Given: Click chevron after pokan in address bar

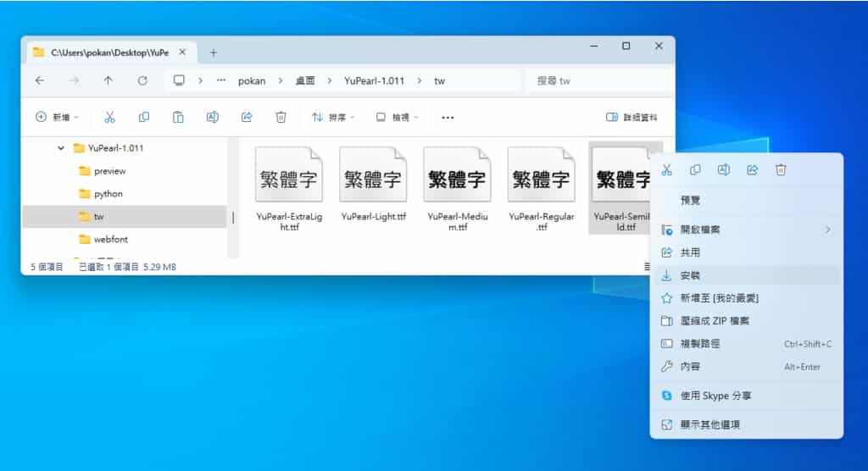Looking at the screenshot, I should (280, 80).
